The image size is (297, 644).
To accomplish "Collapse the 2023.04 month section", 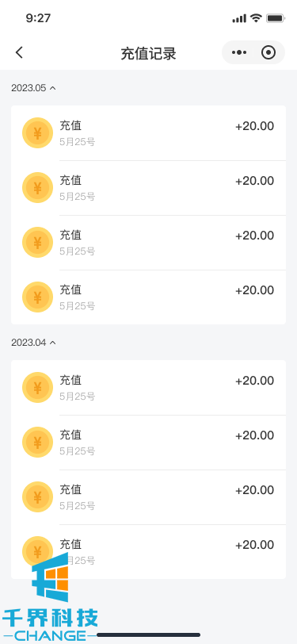I will (33, 343).
